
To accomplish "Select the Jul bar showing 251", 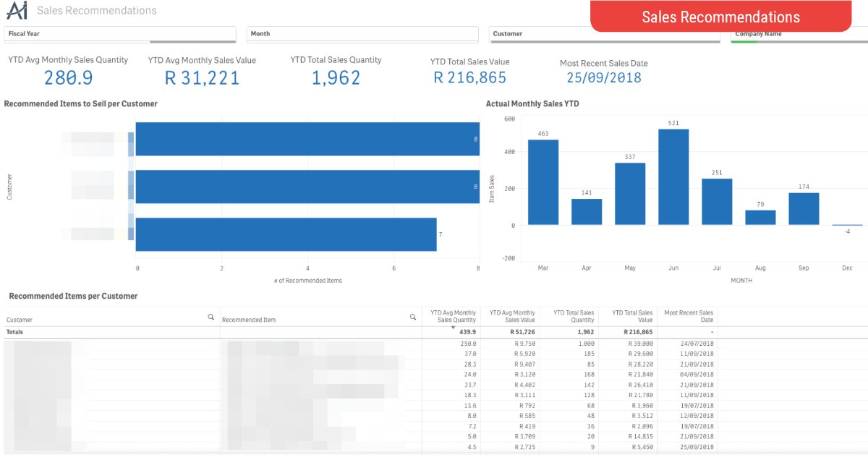I will pos(717,202).
